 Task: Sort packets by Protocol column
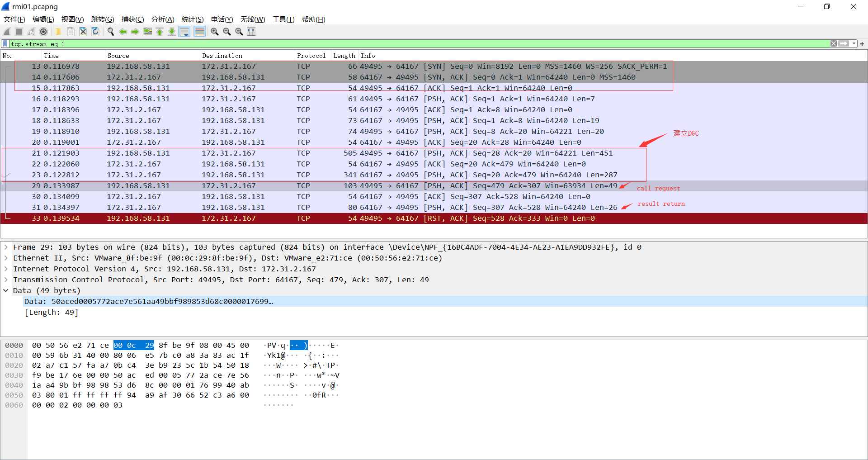pyautogui.click(x=312, y=56)
